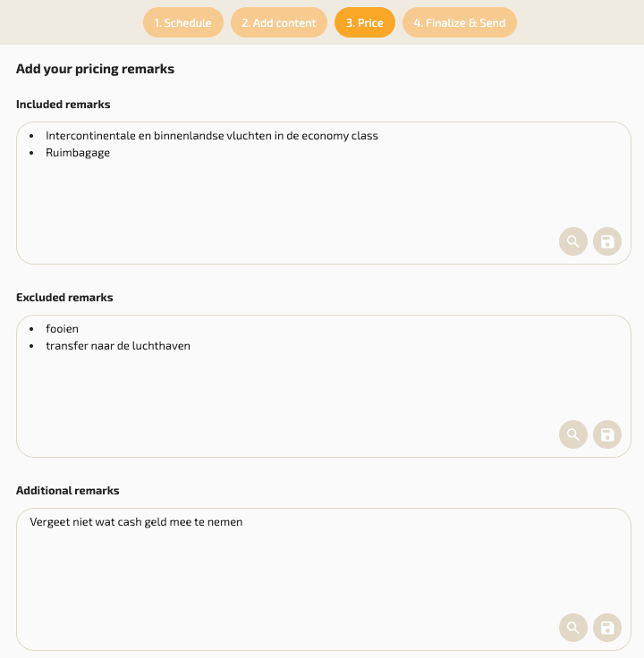
Task: Switch to the 2. Add content step
Action: [x=278, y=23]
